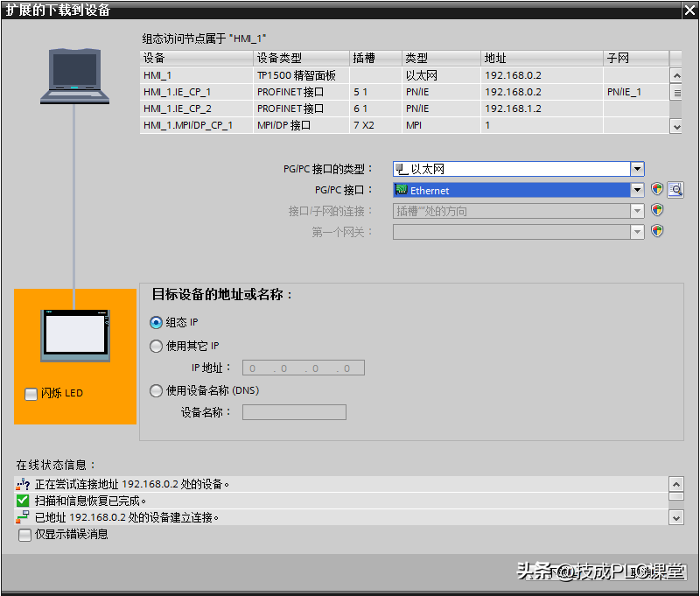The height and width of the screenshot is (596, 700).
Task: Tick the 仅显示错误消息 checkbox
Action: [x=24, y=534]
